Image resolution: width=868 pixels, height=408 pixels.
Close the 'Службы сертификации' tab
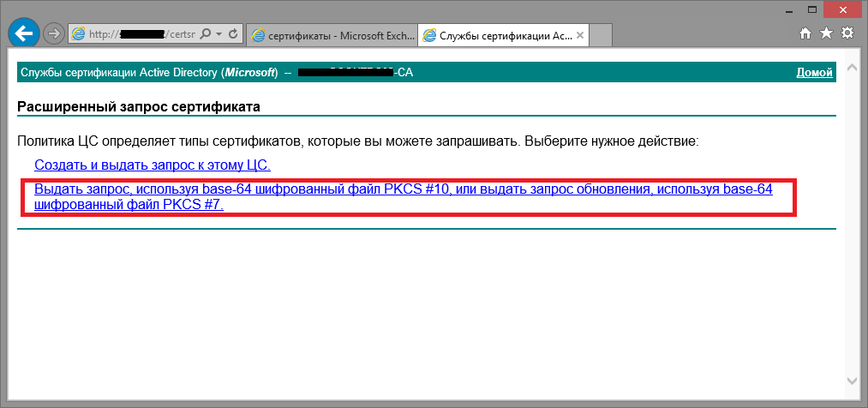[x=580, y=35]
